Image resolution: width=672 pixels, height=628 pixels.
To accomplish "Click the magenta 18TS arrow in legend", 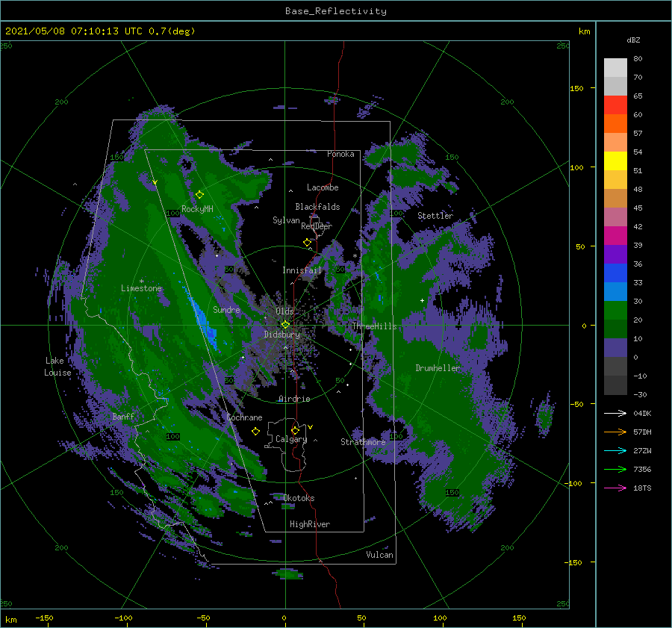I will point(615,488).
